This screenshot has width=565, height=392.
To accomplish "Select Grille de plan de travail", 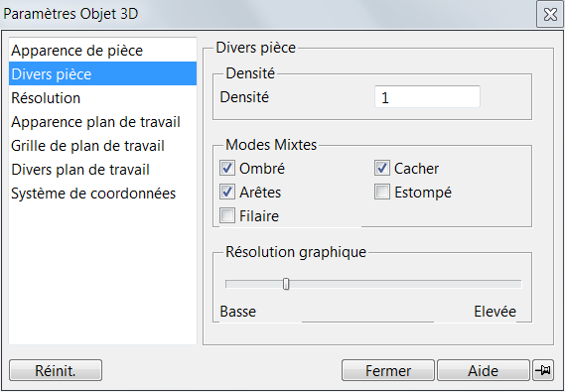I will [x=102, y=146].
